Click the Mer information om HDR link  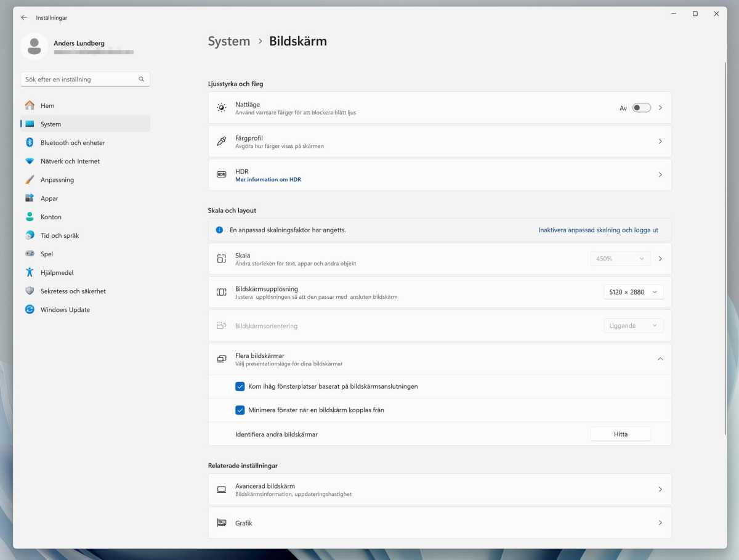click(268, 180)
